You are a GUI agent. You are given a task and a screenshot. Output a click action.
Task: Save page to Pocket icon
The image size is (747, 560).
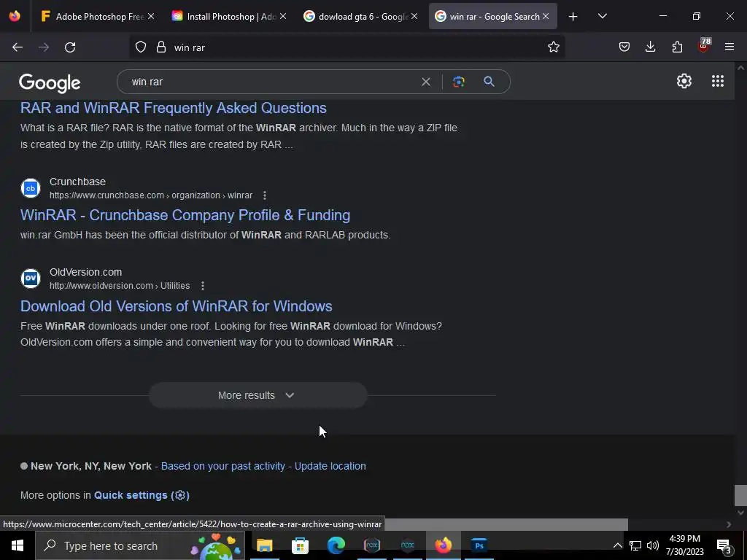(x=624, y=47)
